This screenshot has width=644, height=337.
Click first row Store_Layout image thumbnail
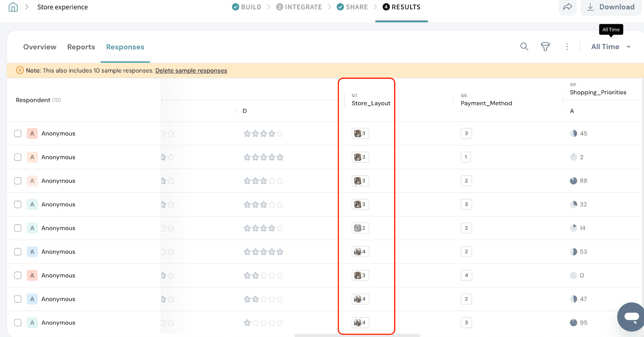pyautogui.click(x=357, y=134)
